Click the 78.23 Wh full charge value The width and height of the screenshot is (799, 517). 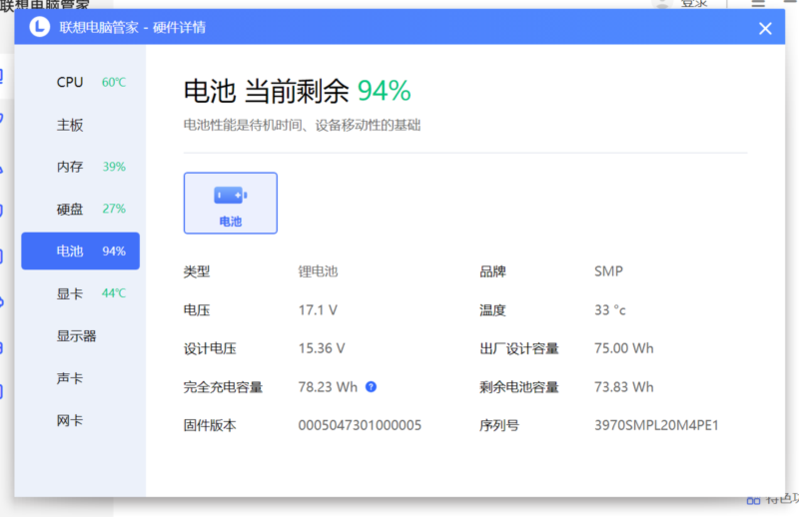328,387
